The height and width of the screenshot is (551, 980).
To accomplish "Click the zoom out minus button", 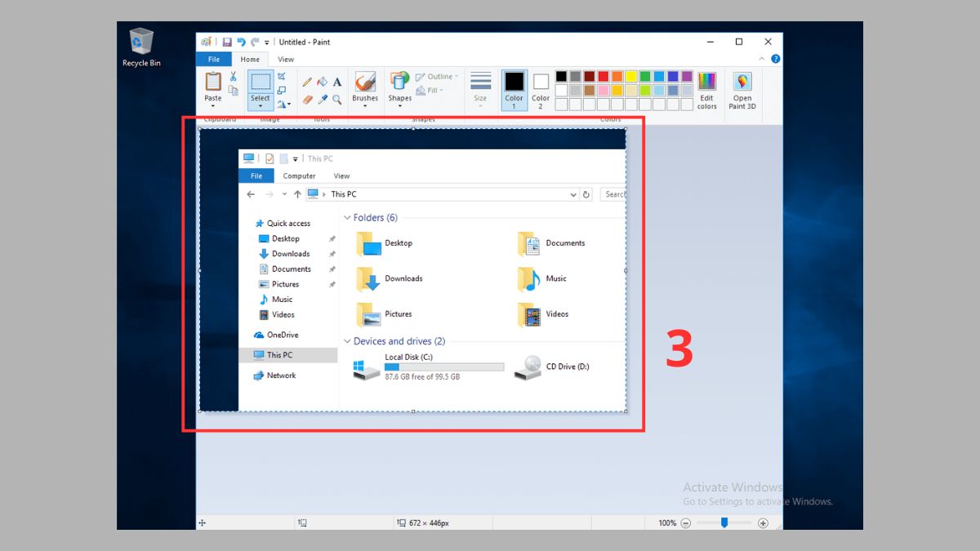I will [x=686, y=523].
